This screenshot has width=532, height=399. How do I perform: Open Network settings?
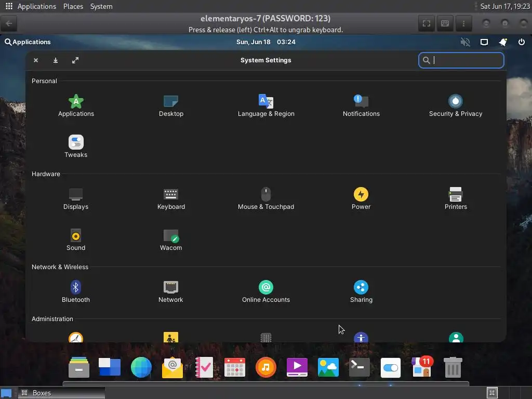tap(171, 292)
